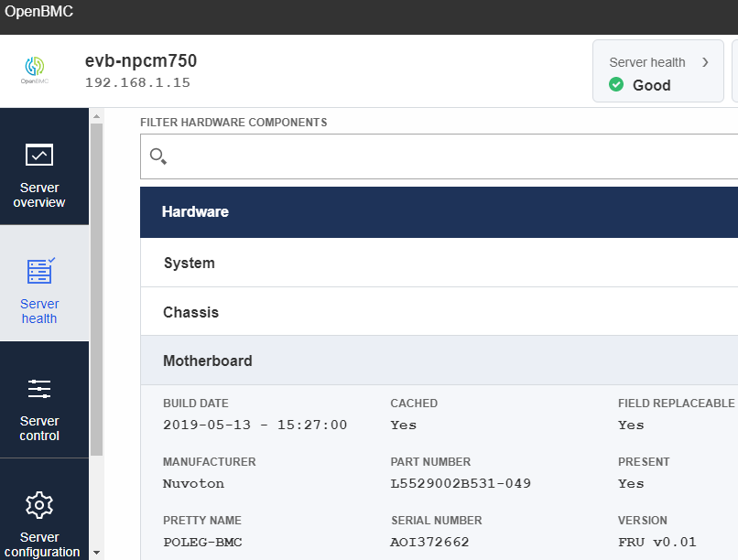This screenshot has width=738, height=560.
Task: Click the magnifier search icon
Action: [157, 156]
